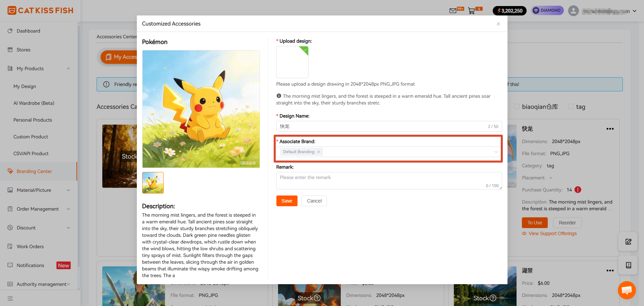
Task: Expand the Authority management submenu
Action: [x=68, y=284]
